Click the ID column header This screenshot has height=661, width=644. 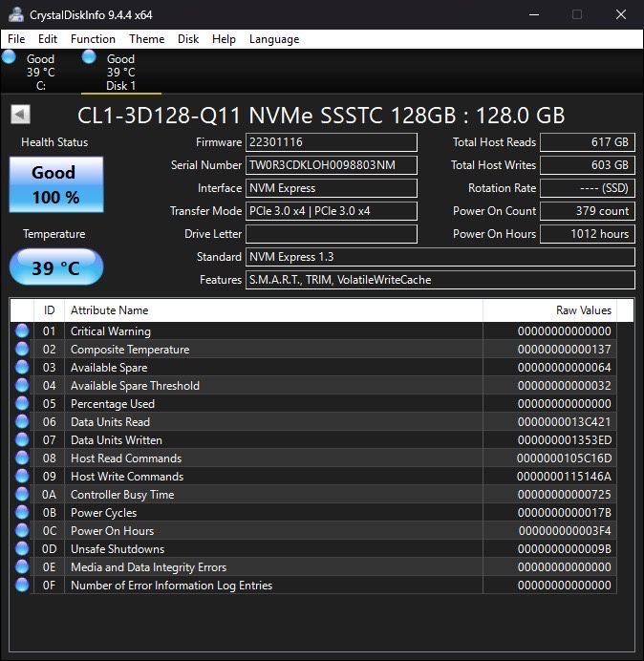(49, 310)
